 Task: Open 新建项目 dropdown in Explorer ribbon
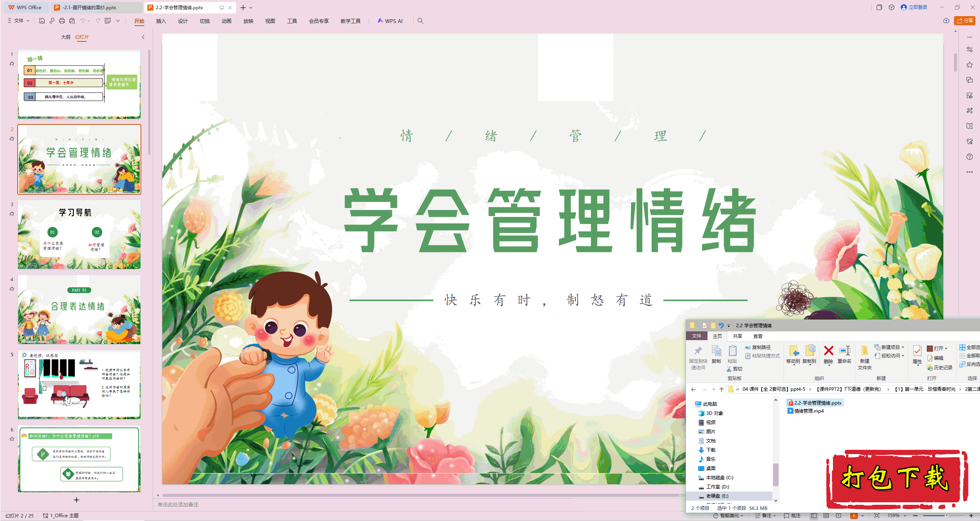click(889, 347)
